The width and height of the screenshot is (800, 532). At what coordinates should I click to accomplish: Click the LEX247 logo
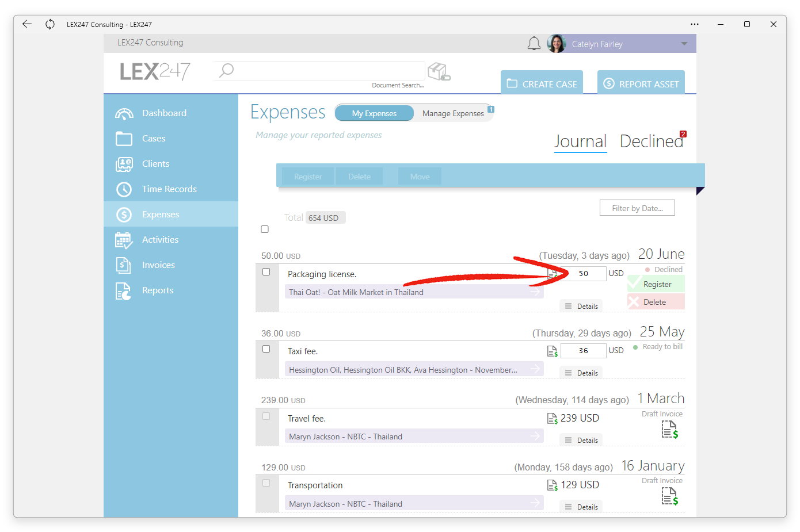point(155,71)
